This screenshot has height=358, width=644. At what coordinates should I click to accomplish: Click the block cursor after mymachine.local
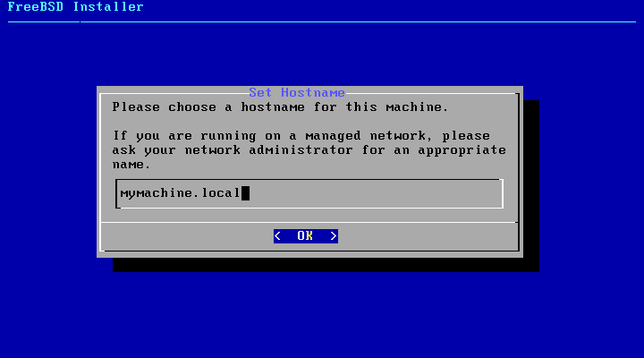coord(245,193)
